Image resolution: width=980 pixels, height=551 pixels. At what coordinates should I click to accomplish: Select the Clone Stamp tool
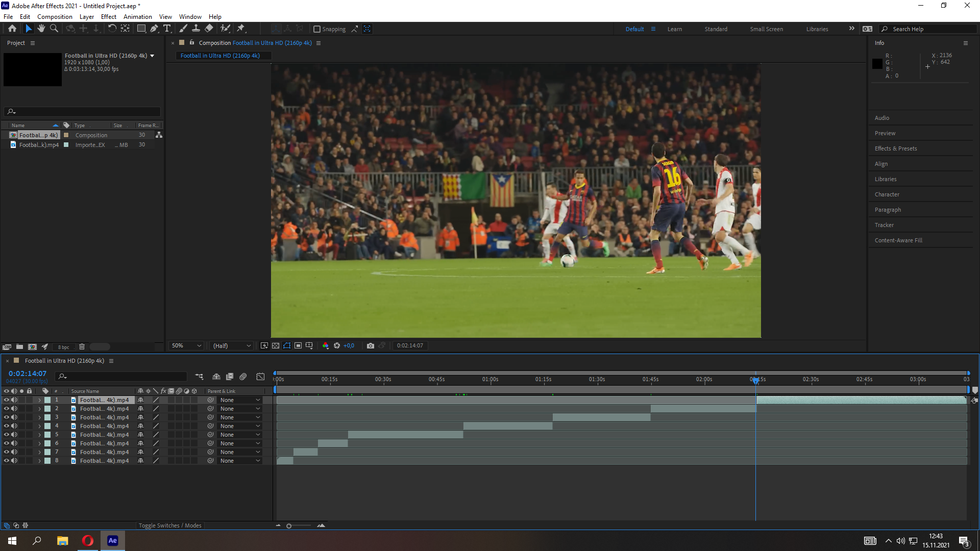195,29
